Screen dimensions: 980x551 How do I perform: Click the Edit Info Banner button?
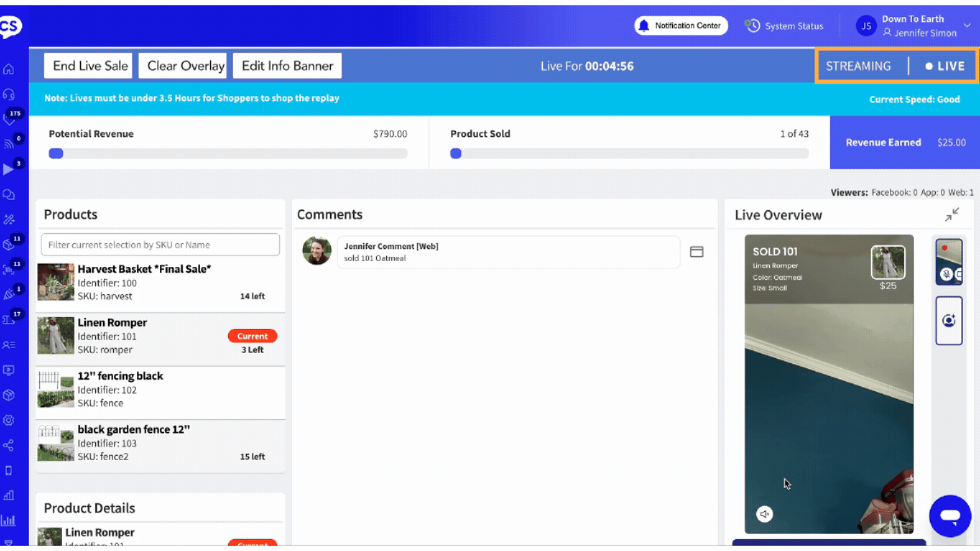[287, 65]
